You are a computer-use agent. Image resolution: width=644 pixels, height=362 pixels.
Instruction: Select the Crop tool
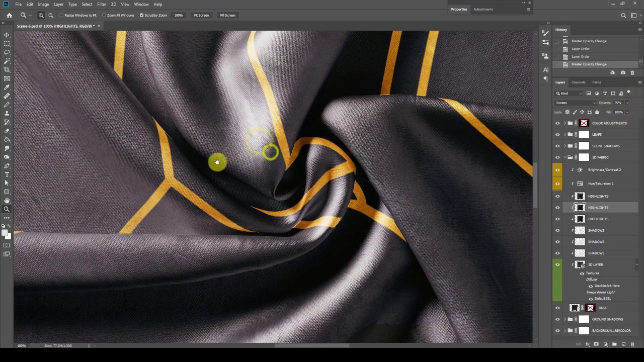pyautogui.click(x=7, y=69)
